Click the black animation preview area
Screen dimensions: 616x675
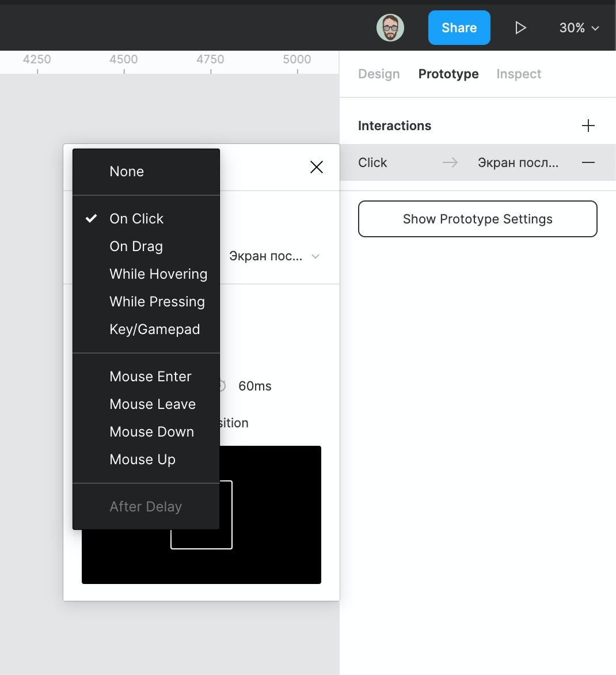pos(270,515)
